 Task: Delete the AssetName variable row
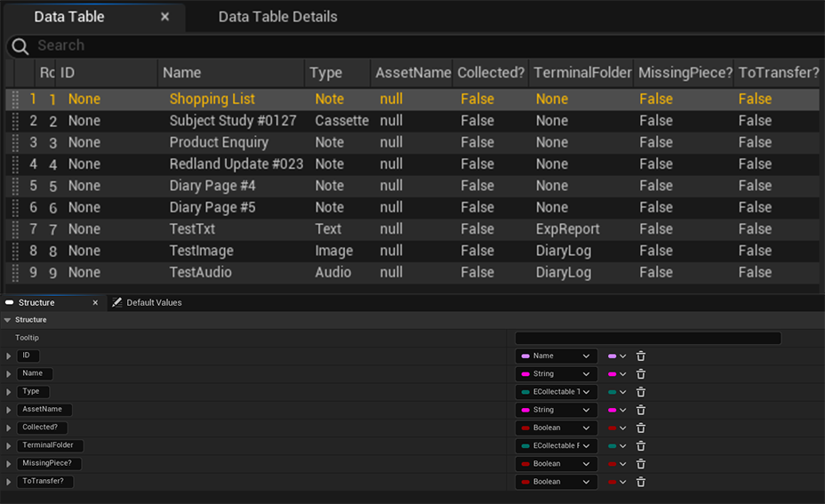coord(641,410)
